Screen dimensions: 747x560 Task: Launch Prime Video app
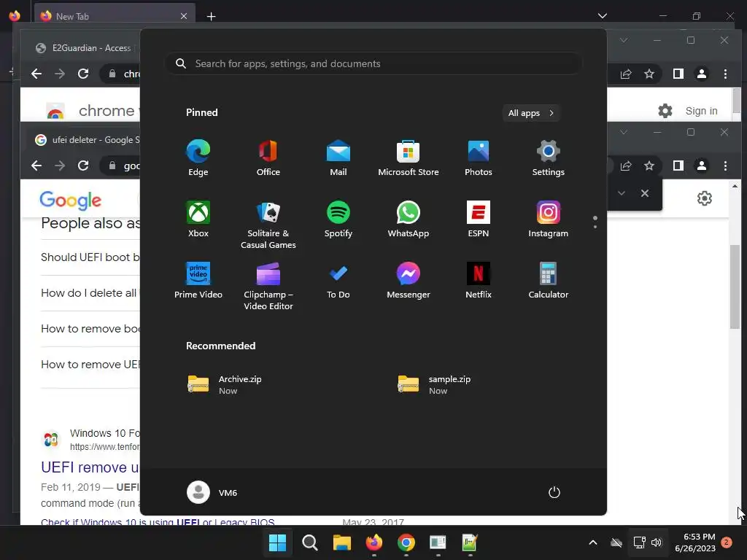click(x=198, y=281)
